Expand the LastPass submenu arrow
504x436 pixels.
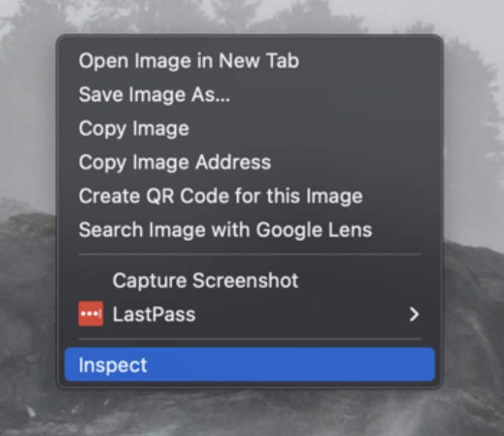pyautogui.click(x=413, y=314)
